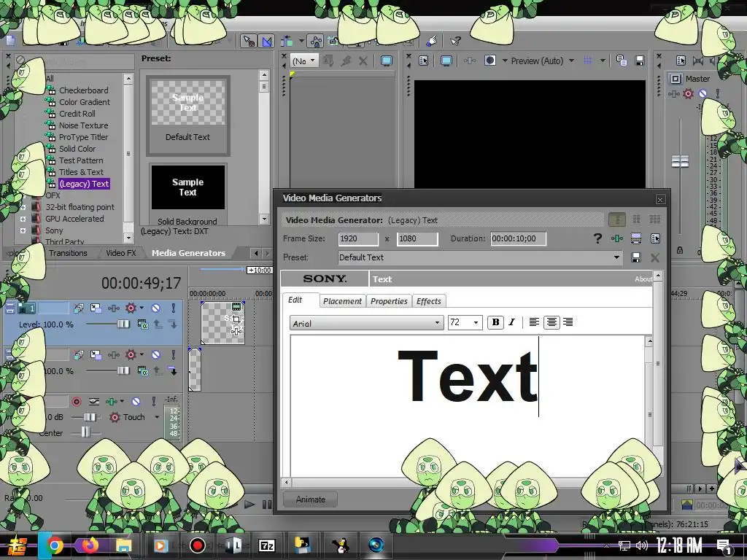This screenshot has width=747, height=560.
Task: Open the Video FX tab
Action: click(121, 253)
